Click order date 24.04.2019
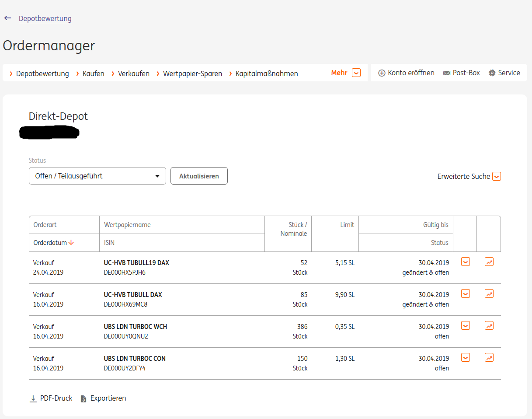 pos(48,272)
